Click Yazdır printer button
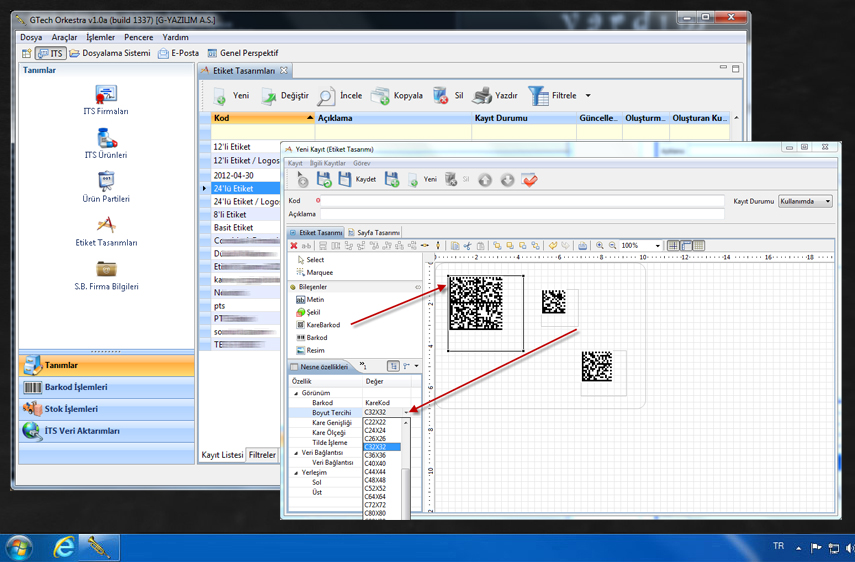 pos(495,95)
